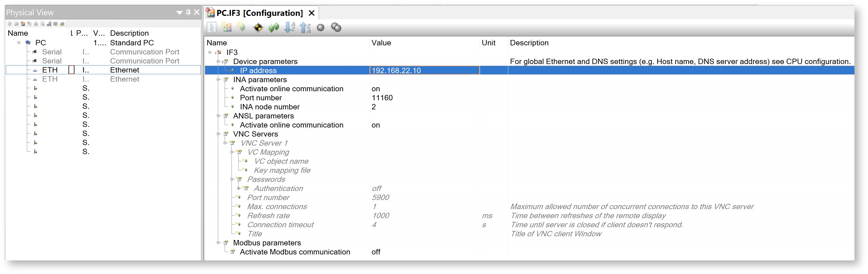Viewport: 868px width, 274px height.
Task: Click the empty box in the selected ETH row
Action: tap(71, 70)
